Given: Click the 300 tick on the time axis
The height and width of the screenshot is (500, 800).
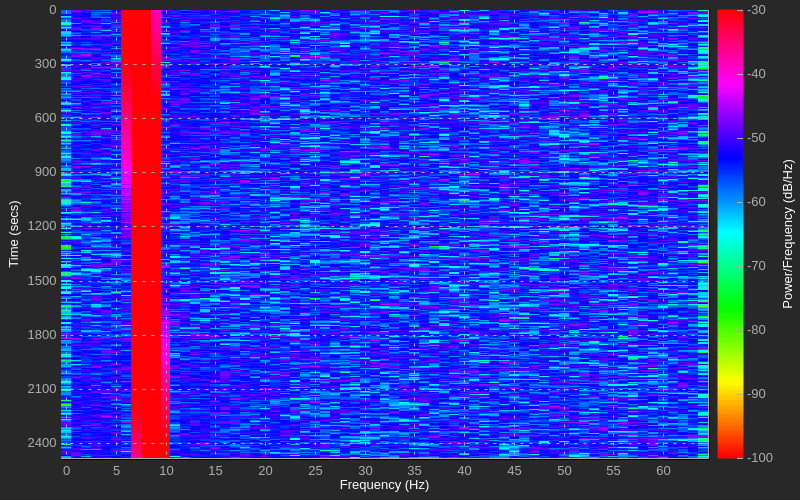Looking at the screenshot, I should [45, 64].
